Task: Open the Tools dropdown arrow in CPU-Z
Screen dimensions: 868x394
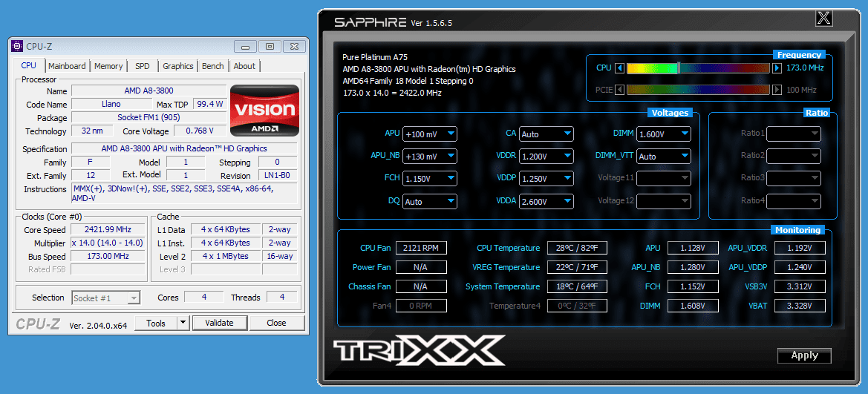Action: pos(183,323)
